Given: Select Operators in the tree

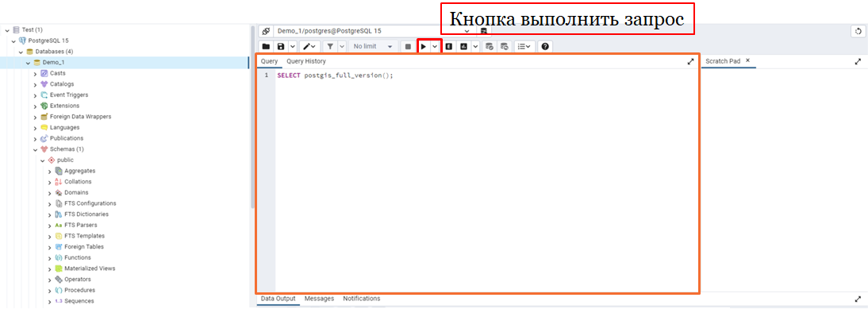Looking at the screenshot, I should click(78, 280).
